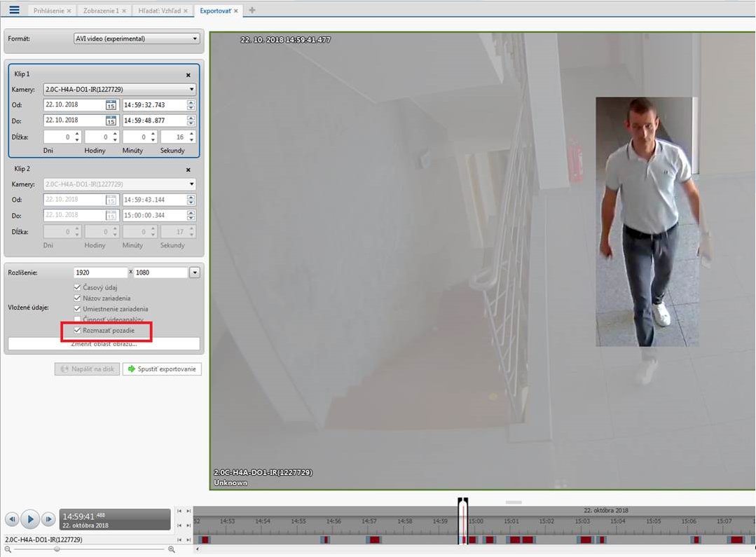
Task: Click the Spustiť exportovanie button
Action: point(162,369)
